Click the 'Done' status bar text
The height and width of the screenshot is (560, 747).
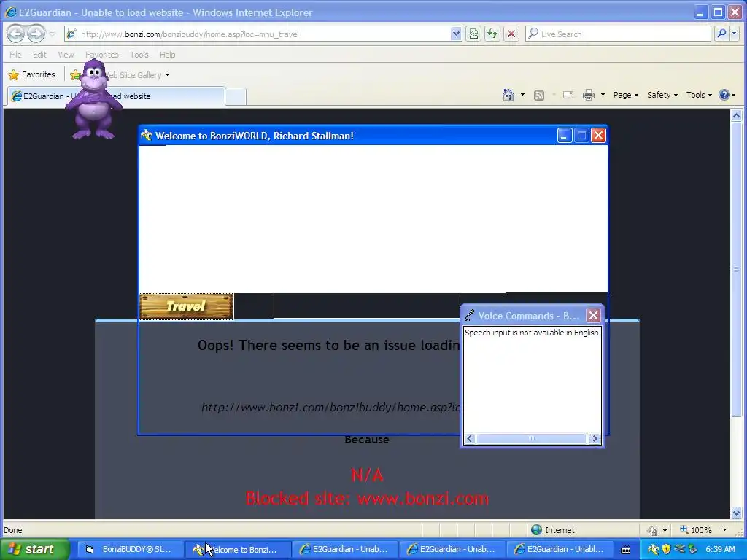[13, 530]
